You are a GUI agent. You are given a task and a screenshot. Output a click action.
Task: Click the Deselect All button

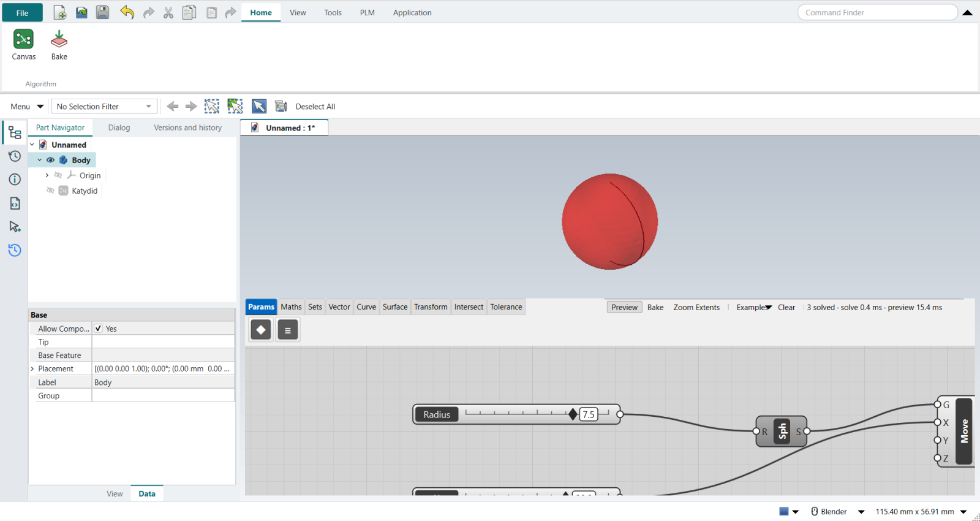(x=315, y=107)
